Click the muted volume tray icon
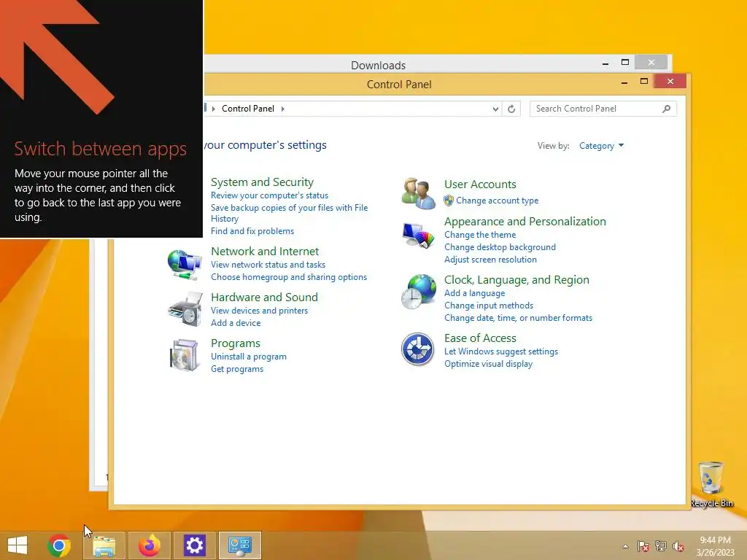The height and width of the screenshot is (560, 747). pyautogui.click(x=678, y=546)
